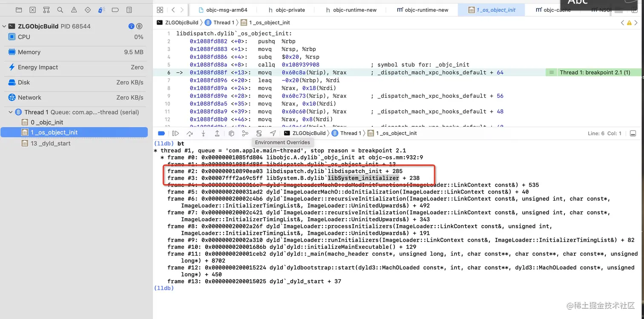Viewport: 644px width, 319px height.
Task: Click the Step Into button
Action: pyautogui.click(x=203, y=133)
